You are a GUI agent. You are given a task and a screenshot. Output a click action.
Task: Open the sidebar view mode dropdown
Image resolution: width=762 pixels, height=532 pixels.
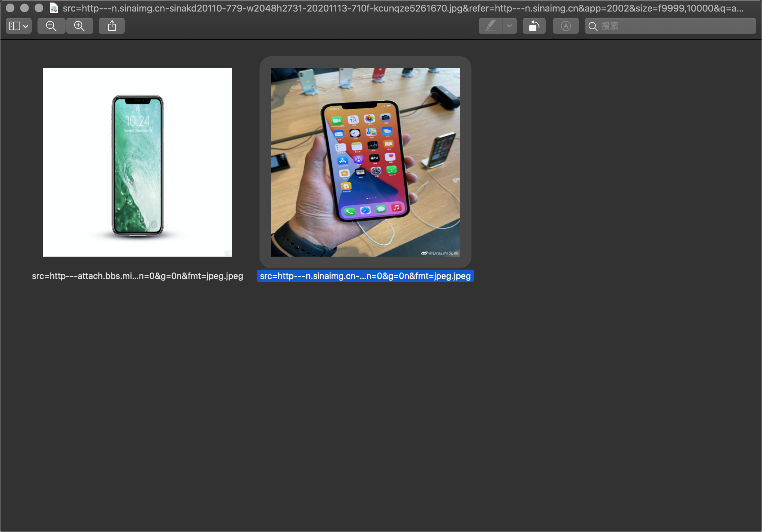[x=26, y=26]
